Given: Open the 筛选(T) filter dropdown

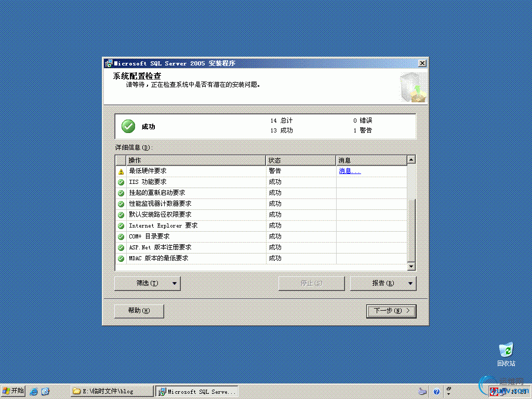Looking at the screenshot, I should [147, 283].
